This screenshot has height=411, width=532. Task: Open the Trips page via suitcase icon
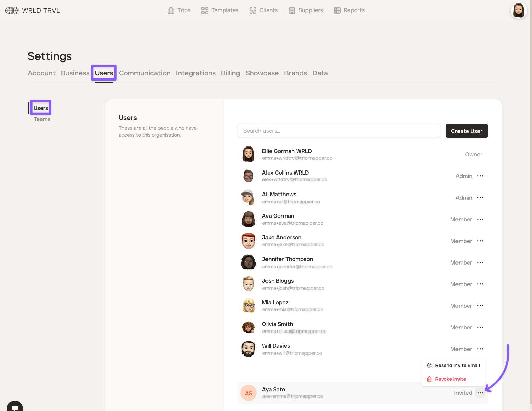171,10
